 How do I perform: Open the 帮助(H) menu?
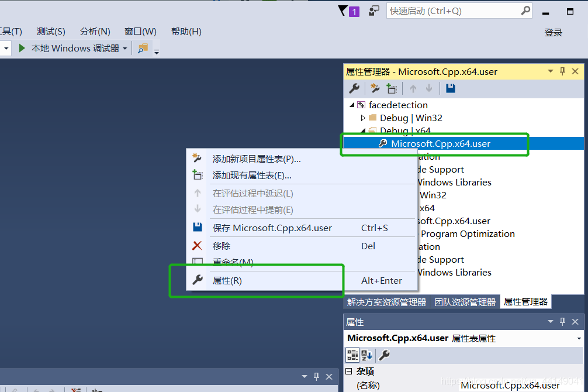(186, 32)
